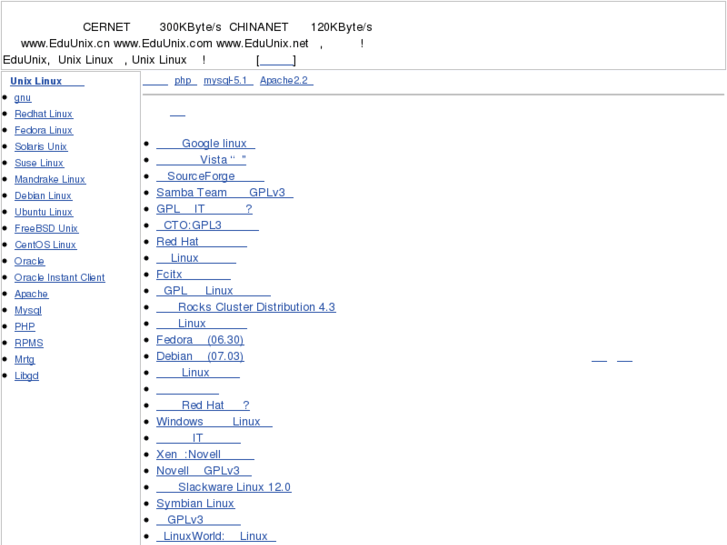Open the gnu link

pos(22,98)
